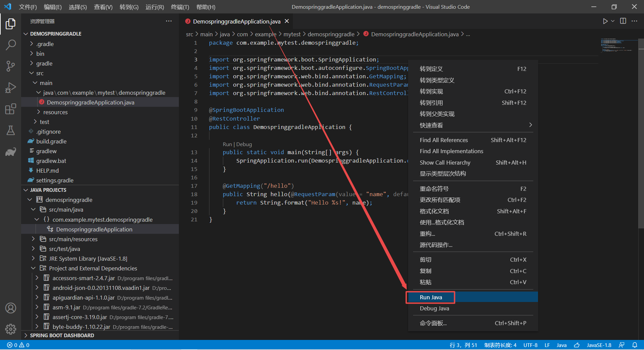Screen dimensions: 644x350
Task: Open the Run and Debug view icon
Action: [x=10, y=87]
